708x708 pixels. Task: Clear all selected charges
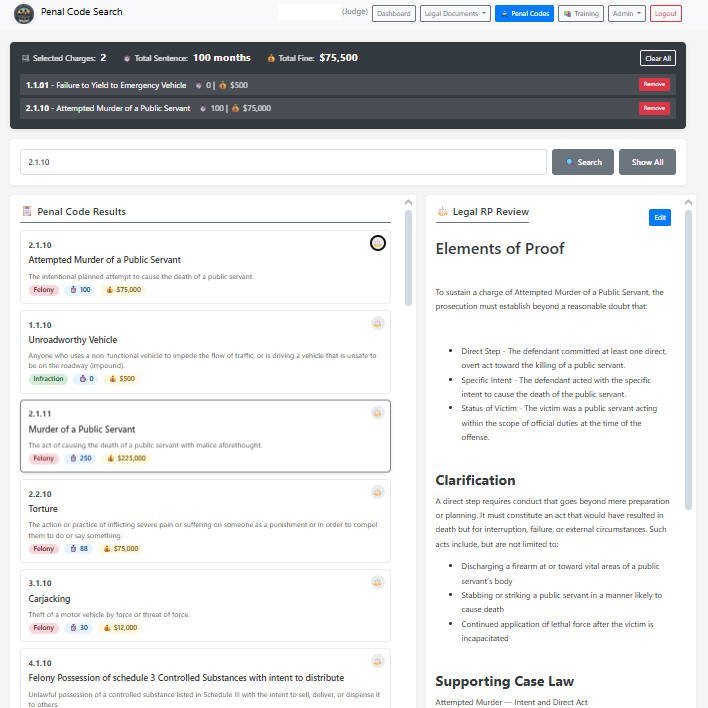click(x=658, y=58)
